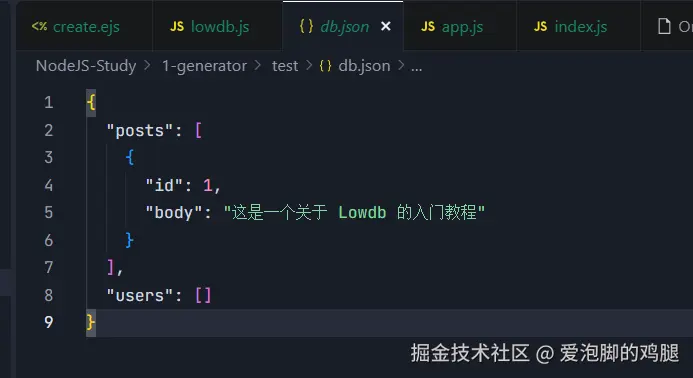Image resolution: width=693 pixels, height=378 pixels.
Task: Click the closing bracket on line 7
Action: 110,267
